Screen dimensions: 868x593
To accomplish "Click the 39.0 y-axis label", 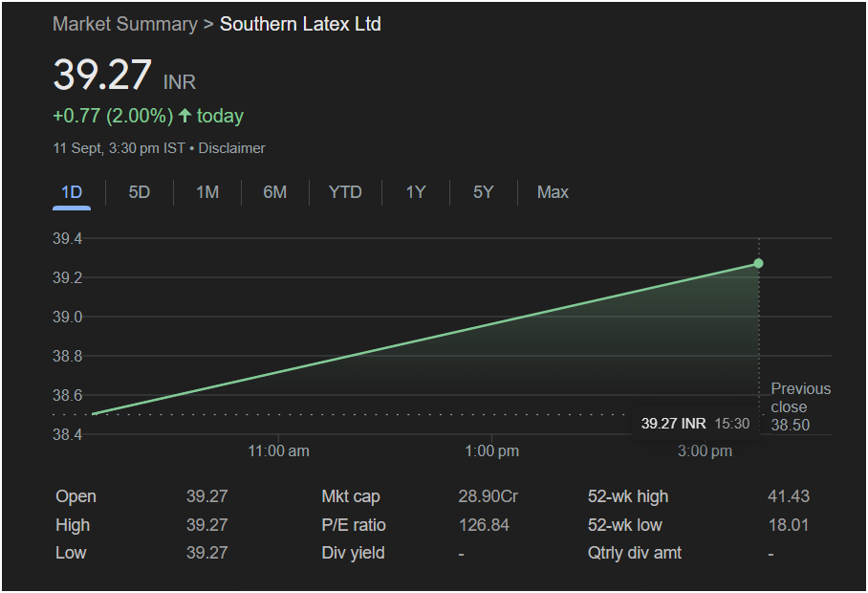I will pos(68,317).
